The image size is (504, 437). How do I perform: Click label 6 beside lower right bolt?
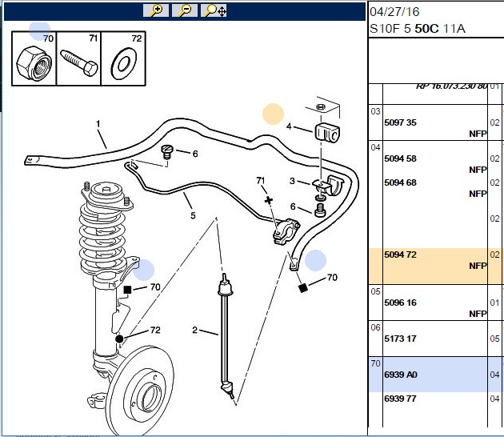[293, 206]
